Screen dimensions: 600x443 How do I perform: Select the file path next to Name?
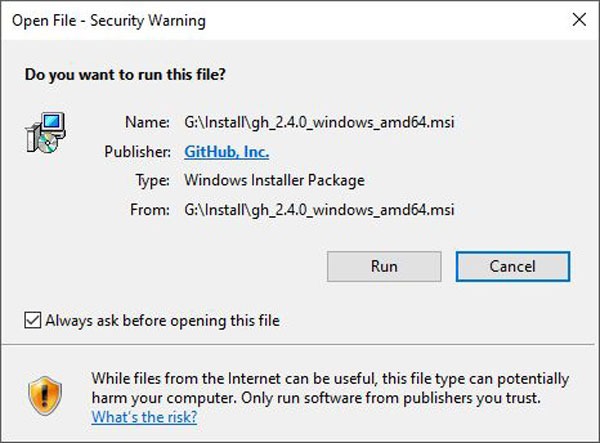pyautogui.click(x=320, y=123)
